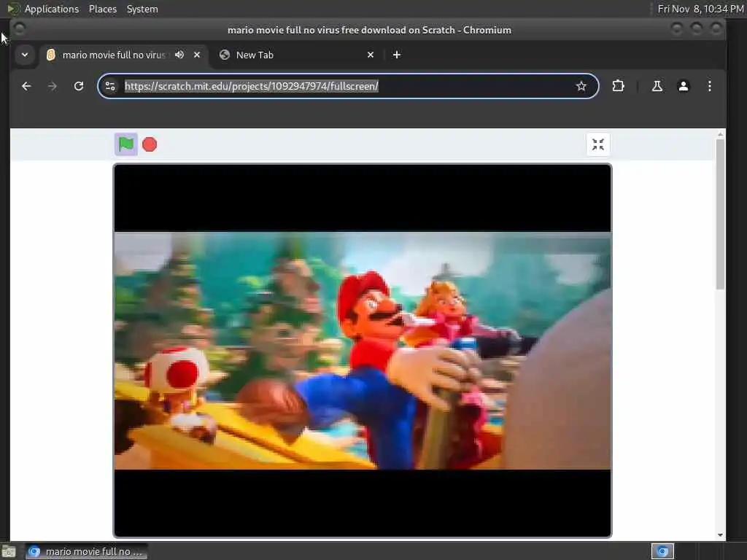747x560 pixels.
Task: Stop the project with red stop button
Action: [150, 144]
